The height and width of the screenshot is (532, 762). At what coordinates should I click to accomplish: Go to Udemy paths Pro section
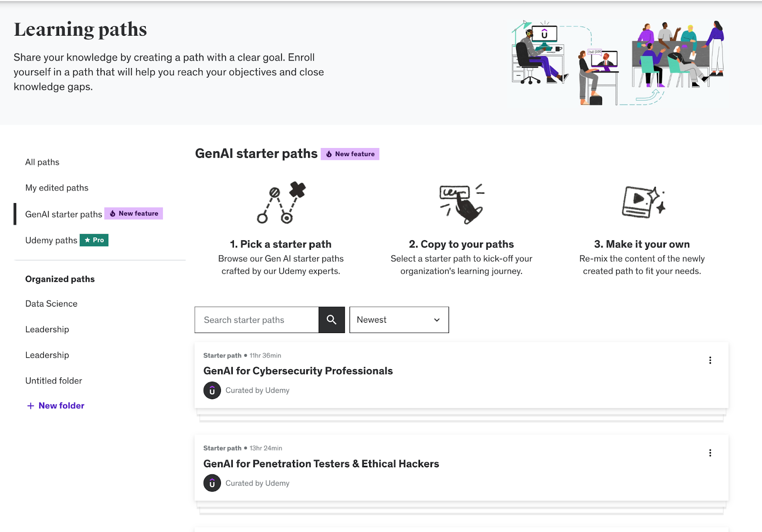point(51,240)
